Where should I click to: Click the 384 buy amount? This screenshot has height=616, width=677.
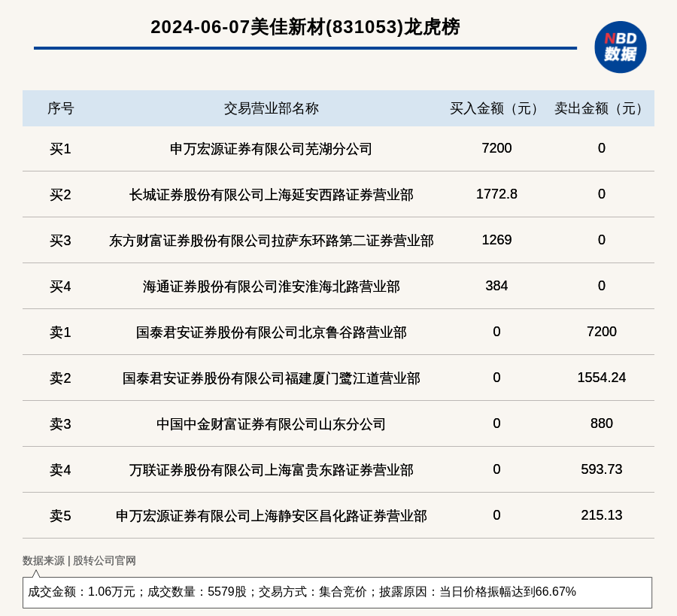coord(496,285)
